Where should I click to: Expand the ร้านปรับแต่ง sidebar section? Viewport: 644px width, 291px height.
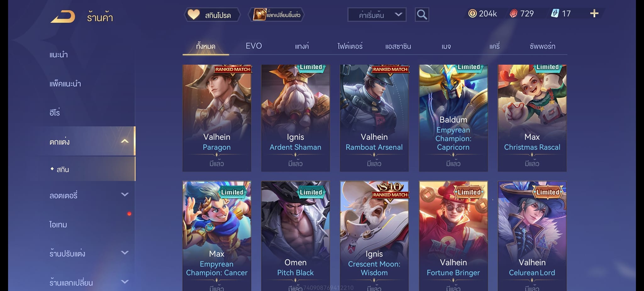[x=125, y=253]
